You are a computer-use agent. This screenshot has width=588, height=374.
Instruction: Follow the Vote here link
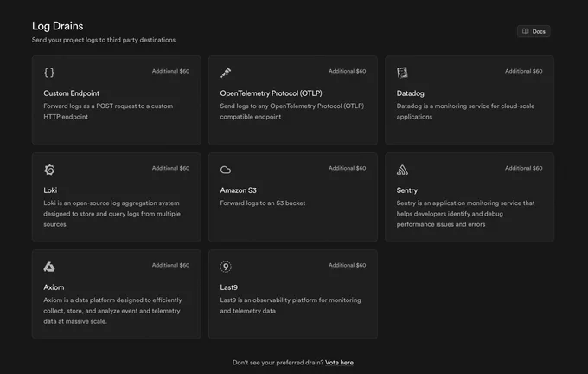tap(339, 363)
